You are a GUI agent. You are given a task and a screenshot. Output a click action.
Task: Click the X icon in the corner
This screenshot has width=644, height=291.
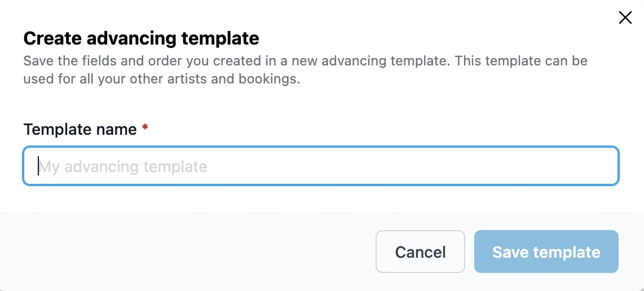[625, 17]
